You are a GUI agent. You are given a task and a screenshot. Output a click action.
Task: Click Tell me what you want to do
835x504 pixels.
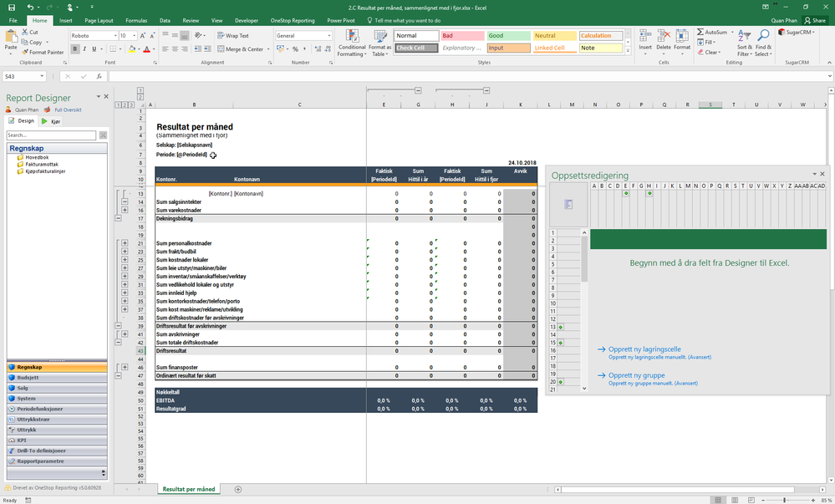point(407,20)
